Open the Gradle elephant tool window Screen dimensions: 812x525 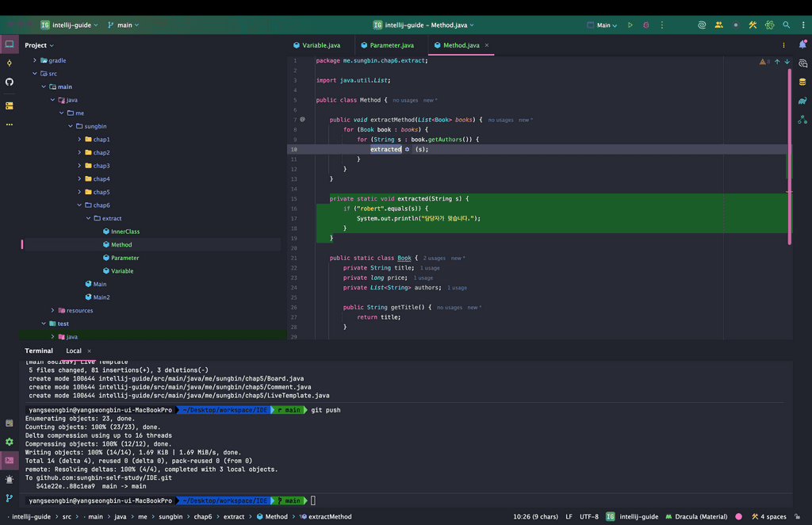coord(802,101)
